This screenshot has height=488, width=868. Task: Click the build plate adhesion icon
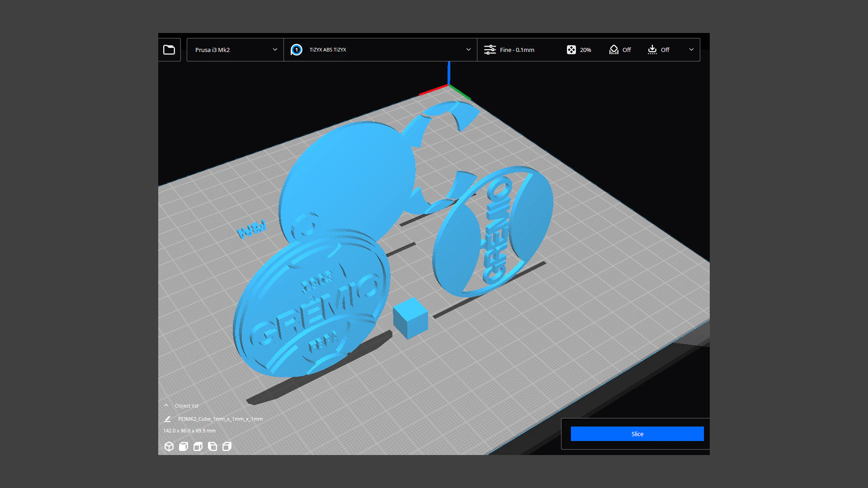[x=652, y=50]
